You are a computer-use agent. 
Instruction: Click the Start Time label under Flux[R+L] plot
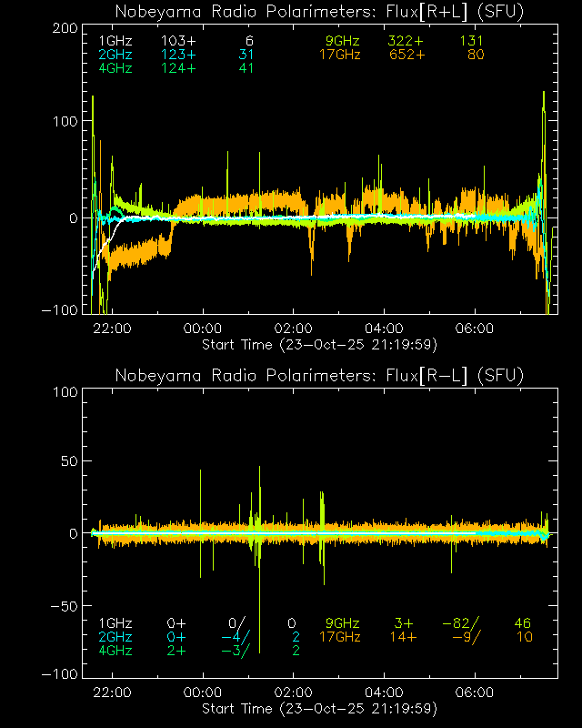319,344
